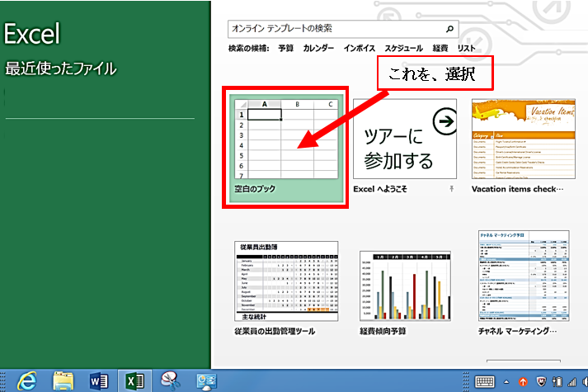Open the 従業員の出勤管理ツール template

tap(286, 281)
